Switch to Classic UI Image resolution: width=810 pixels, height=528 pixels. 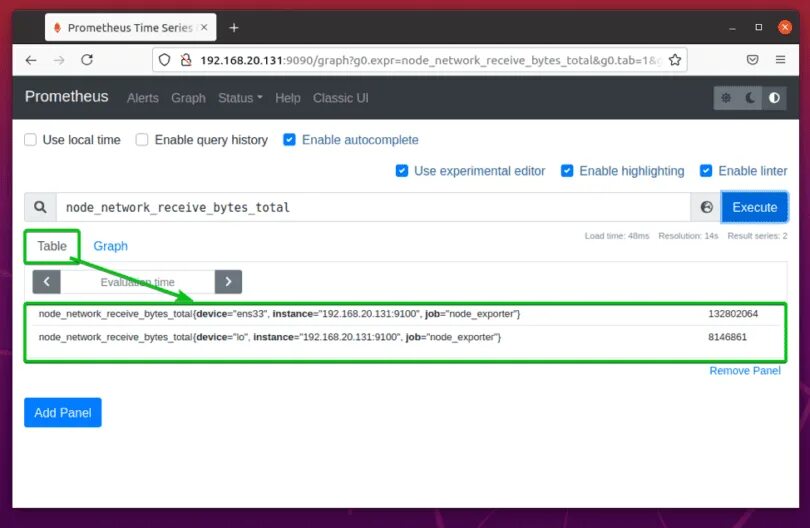[340, 98]
